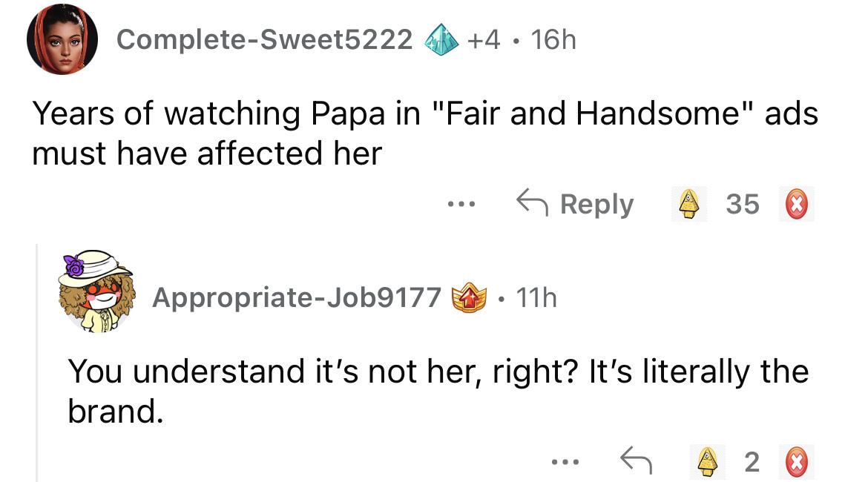Image resolution: width=868 pixels, height=482 pixels.
Task: Click the red gold badge beside Appropriate-Job9177
Action: [x=467, y=298]
